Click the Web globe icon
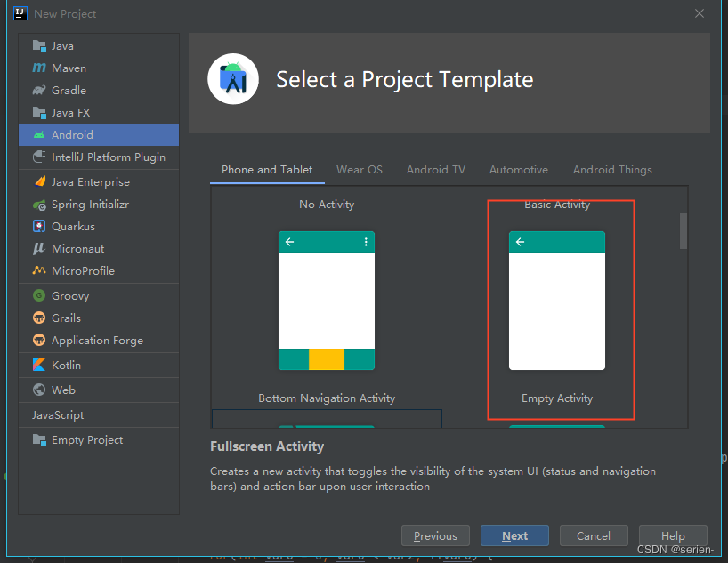The width and height of the screenshot is (728, 563). (39, 390)
